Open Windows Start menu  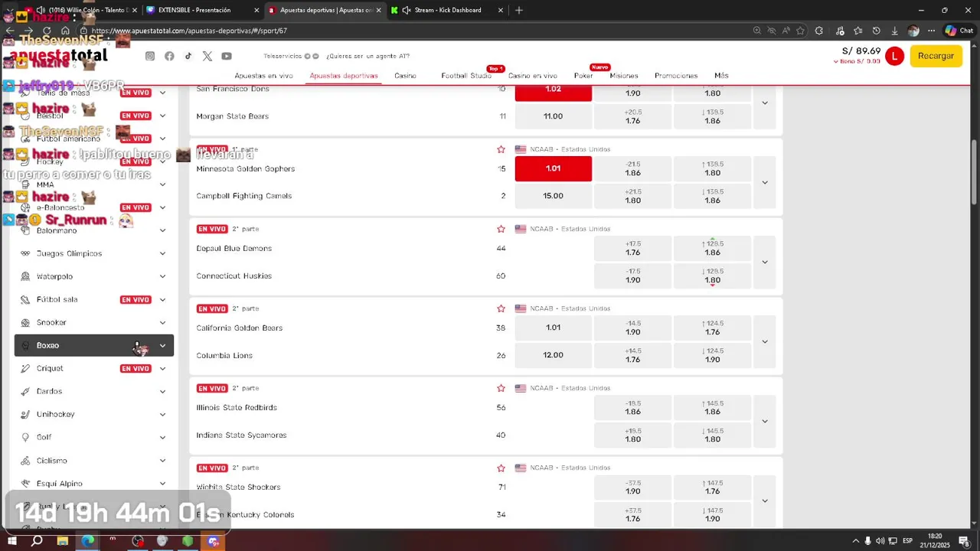click(11, 541)
